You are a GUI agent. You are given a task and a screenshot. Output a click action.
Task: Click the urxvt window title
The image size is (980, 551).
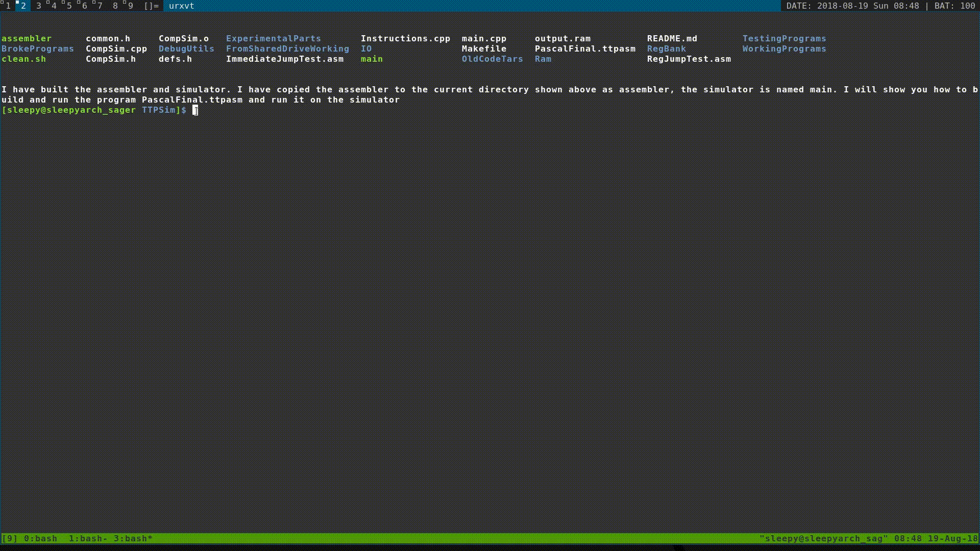tap(181, 6)
